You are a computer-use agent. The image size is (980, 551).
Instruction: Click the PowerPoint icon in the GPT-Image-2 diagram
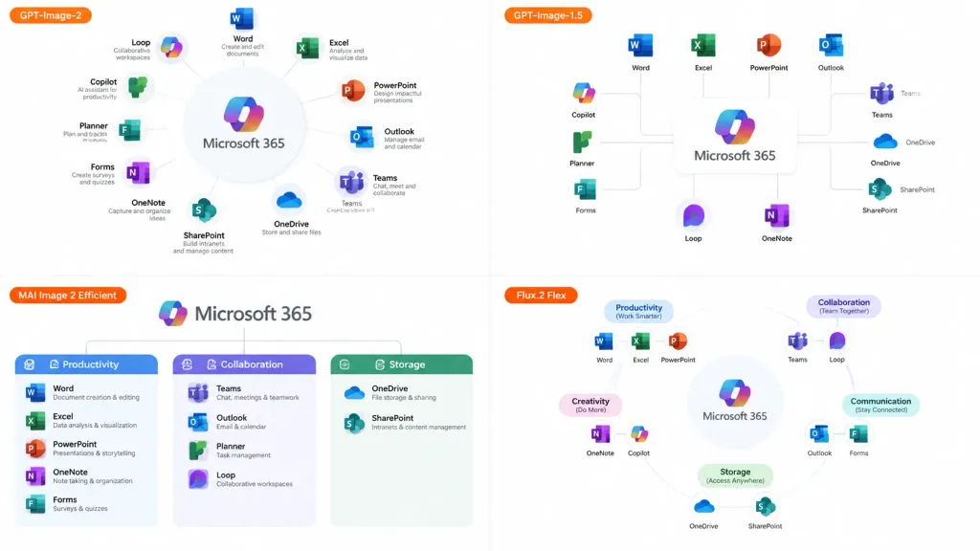click(352, 91)
